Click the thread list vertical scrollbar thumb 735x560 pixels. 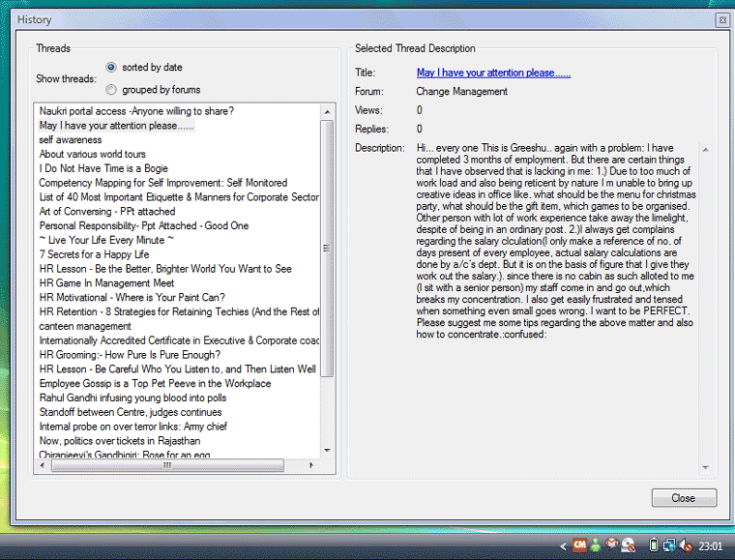click(327, 248)
